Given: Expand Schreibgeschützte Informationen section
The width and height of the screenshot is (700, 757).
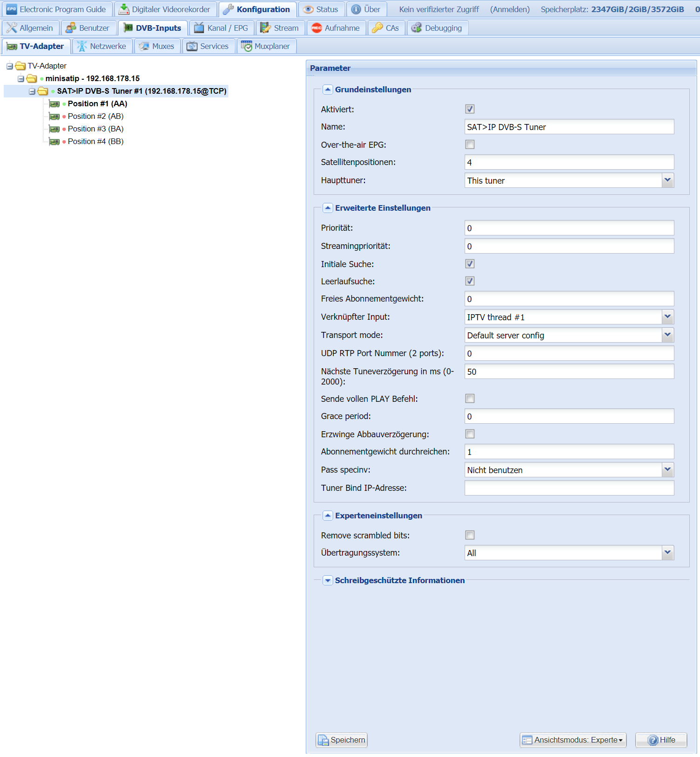Looking at the screenshot, I should click(x=328, y=580).
